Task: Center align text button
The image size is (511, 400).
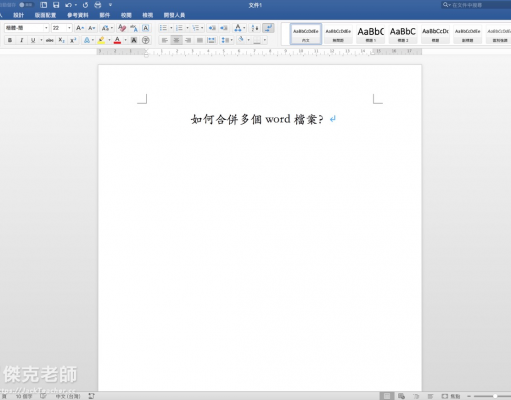Action: 176,40
